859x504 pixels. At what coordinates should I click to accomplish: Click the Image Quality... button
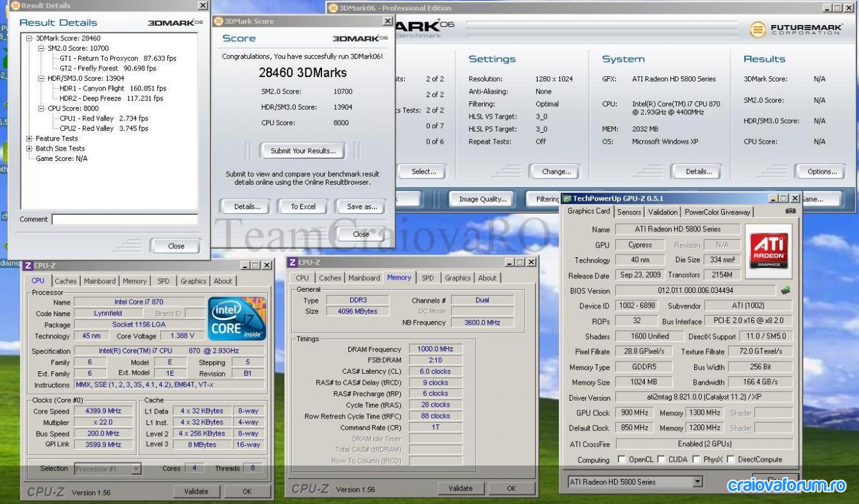click(482, 199)
